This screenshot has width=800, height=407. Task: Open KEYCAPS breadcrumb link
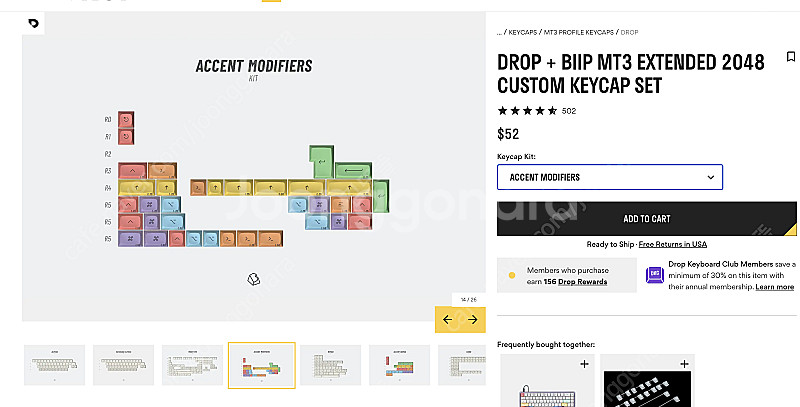pyautogui.click(x=522, y=32)
